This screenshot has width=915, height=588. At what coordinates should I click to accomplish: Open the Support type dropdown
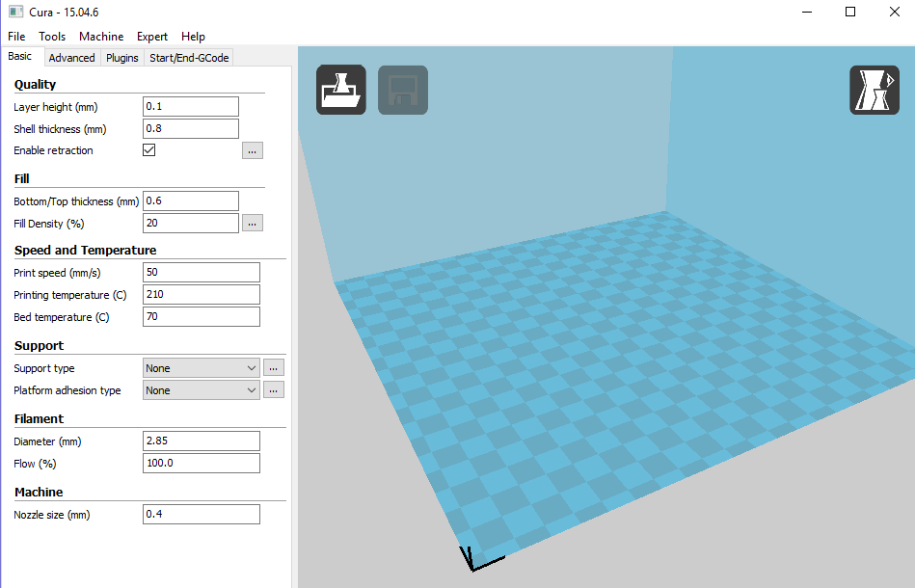coord(200,367)
